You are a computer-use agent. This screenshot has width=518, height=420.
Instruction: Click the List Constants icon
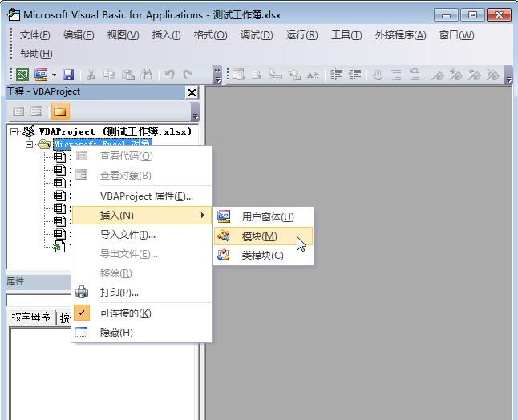tap(257, 75)
